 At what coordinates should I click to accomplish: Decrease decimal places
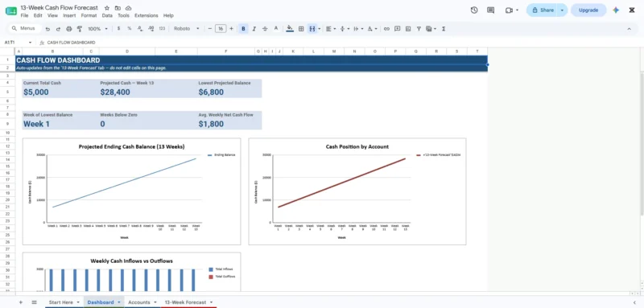(x=140, y=29)
